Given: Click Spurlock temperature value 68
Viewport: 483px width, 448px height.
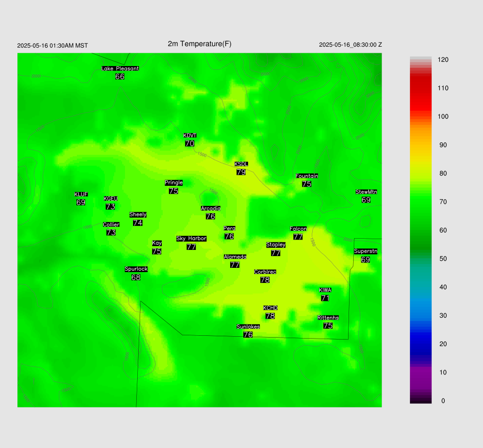Looking at the screenshot, I should coord(136,277).
